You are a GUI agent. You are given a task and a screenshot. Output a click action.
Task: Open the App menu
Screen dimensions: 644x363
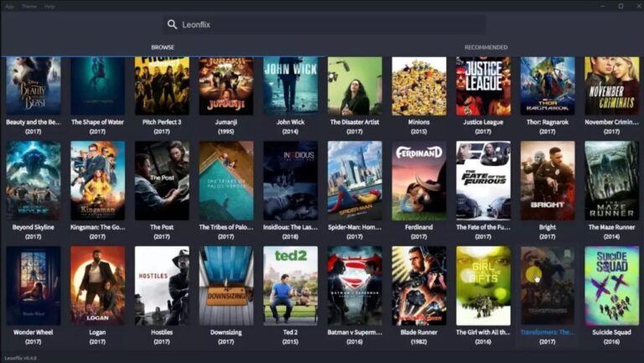[10, 7]
